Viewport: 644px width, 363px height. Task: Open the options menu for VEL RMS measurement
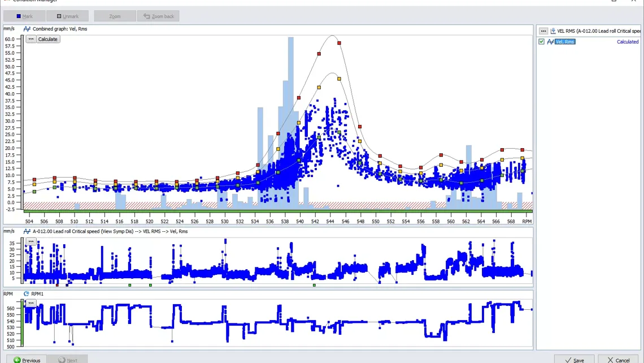[x=543, y=31]
